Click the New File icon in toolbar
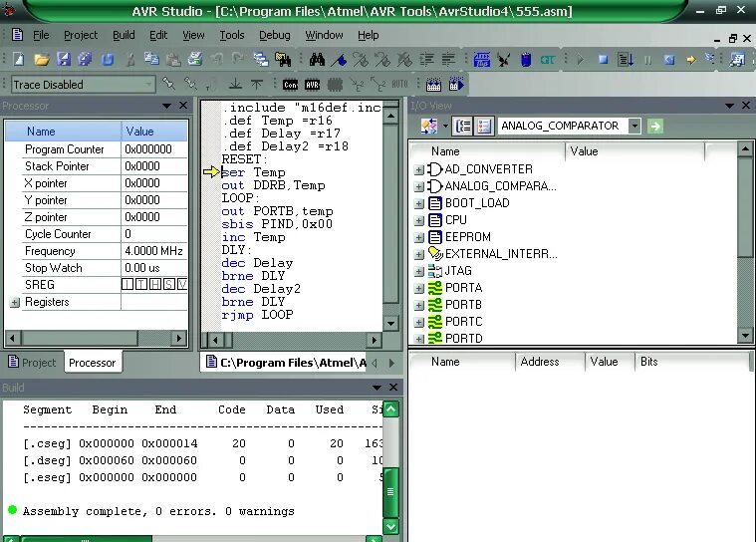The width and height of the screenshot is (756, 542). [x=19, y=60]
